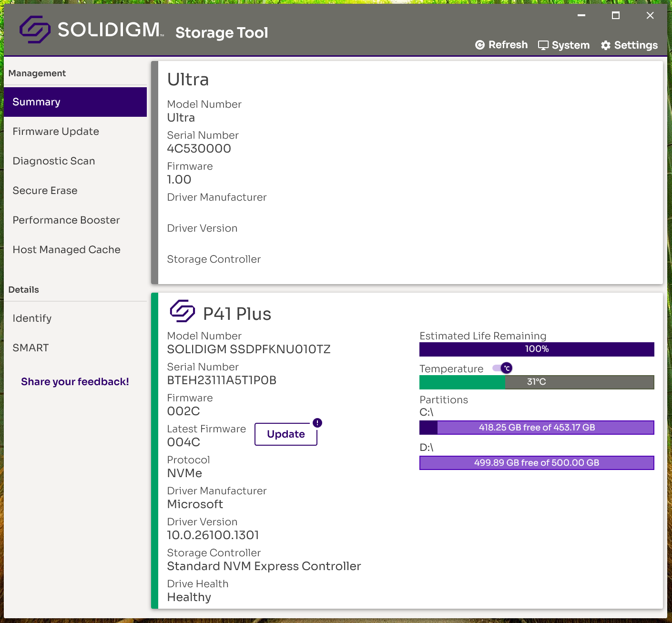Click the 31°C temperature bar
The height and width of the screenshot is (623, 672).
click(537, 382)
